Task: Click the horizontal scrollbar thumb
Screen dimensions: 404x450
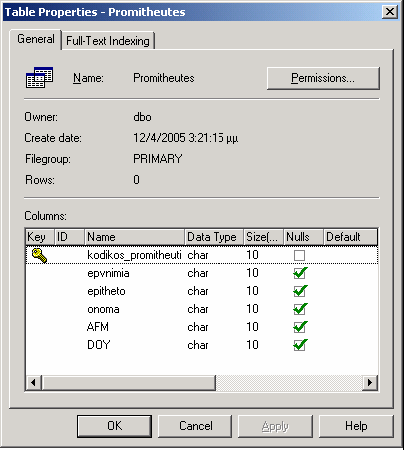Action: (129, 382)
